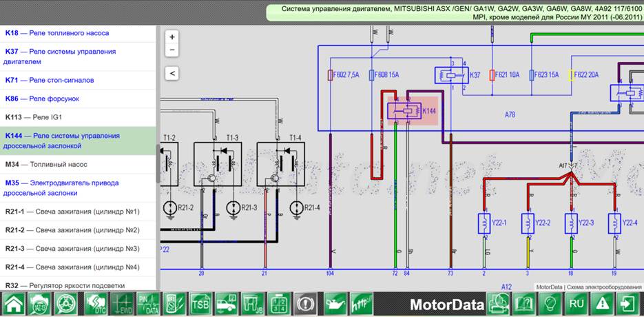The image size is (644, 317).
Task: Click injector Y22-1 in diagram
Action: click(485, 224)
